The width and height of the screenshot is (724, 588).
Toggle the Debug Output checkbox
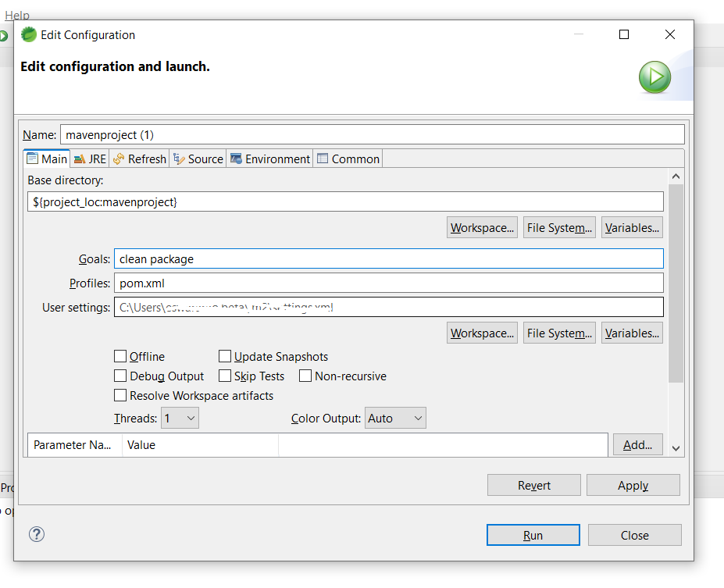120,376
